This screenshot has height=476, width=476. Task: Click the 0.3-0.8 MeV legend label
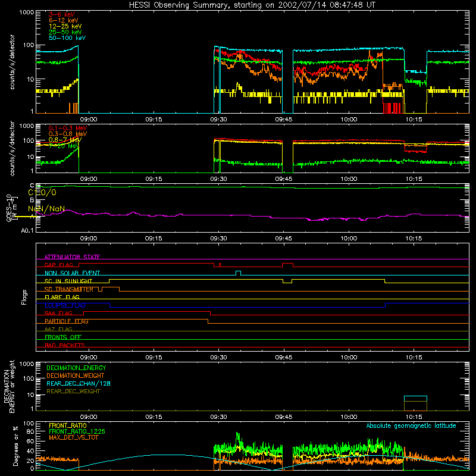point(68,134)
